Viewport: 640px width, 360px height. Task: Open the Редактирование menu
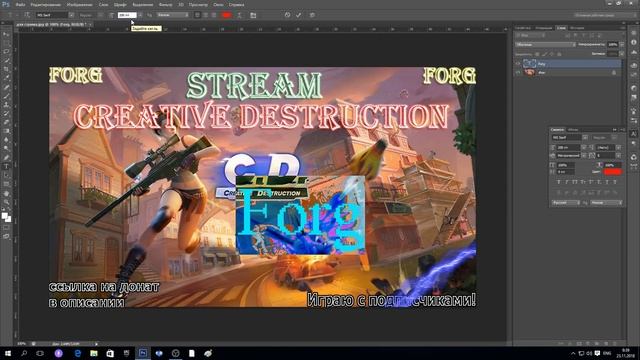46,4
